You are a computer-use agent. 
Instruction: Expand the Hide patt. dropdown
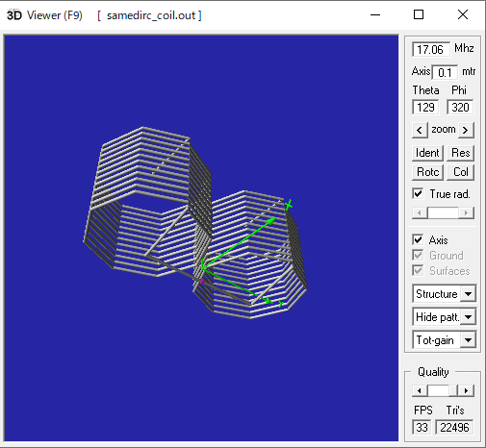tap(468, 317)
